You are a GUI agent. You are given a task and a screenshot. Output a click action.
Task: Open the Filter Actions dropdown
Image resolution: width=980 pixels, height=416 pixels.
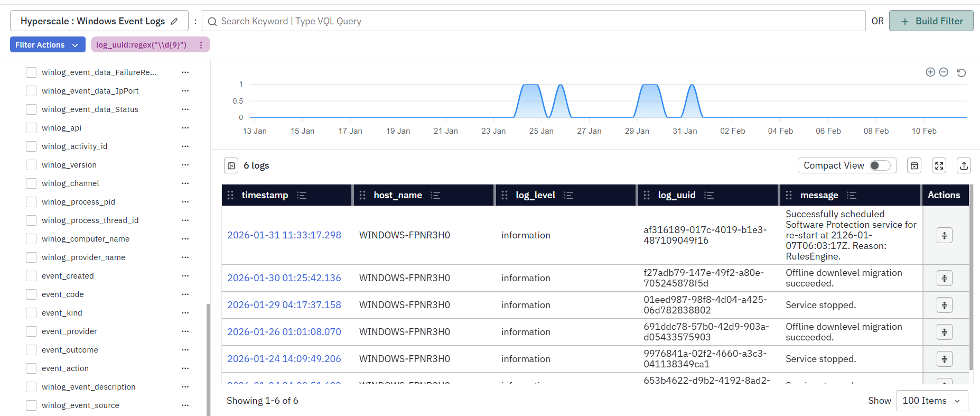47,45
